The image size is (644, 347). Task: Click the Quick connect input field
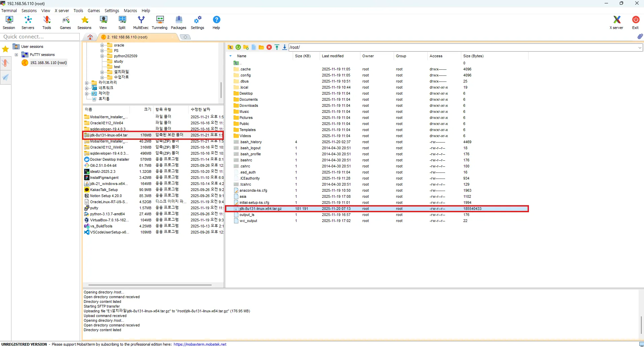(40, 37)
